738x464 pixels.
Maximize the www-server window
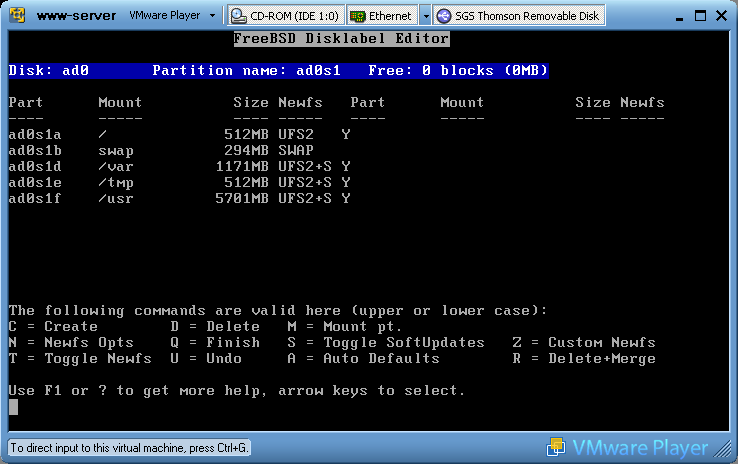700,16
